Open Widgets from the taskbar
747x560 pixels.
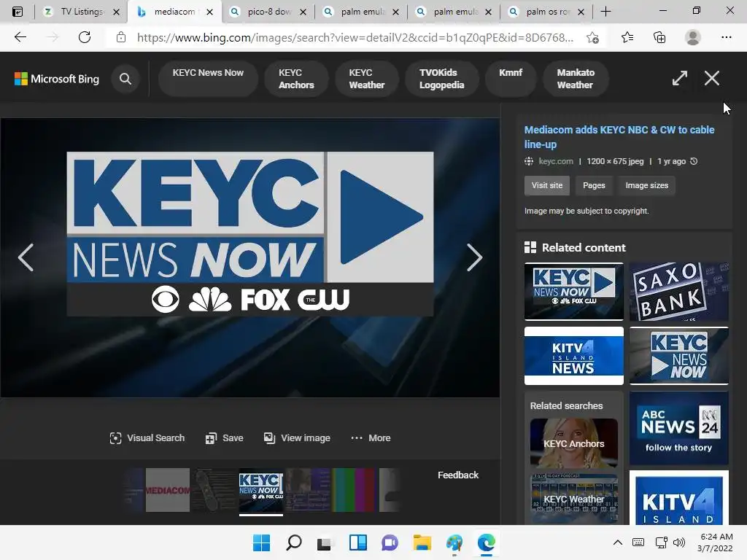click(x=357, y=542)
